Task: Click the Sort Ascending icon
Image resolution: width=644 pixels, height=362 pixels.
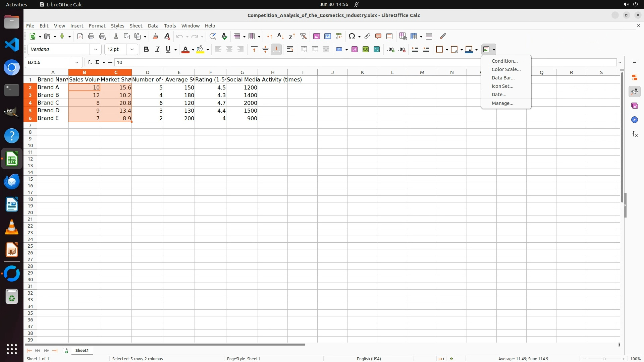Action: [x=280, y=36]
